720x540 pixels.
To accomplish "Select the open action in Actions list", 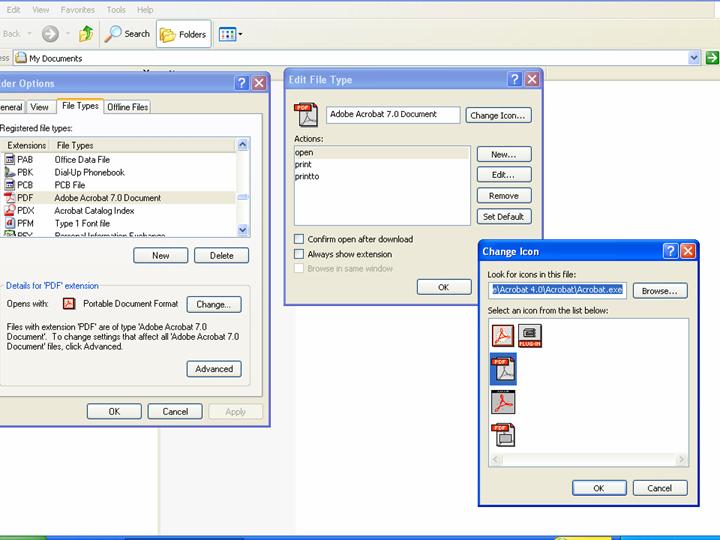I will [x=382, y=152].
